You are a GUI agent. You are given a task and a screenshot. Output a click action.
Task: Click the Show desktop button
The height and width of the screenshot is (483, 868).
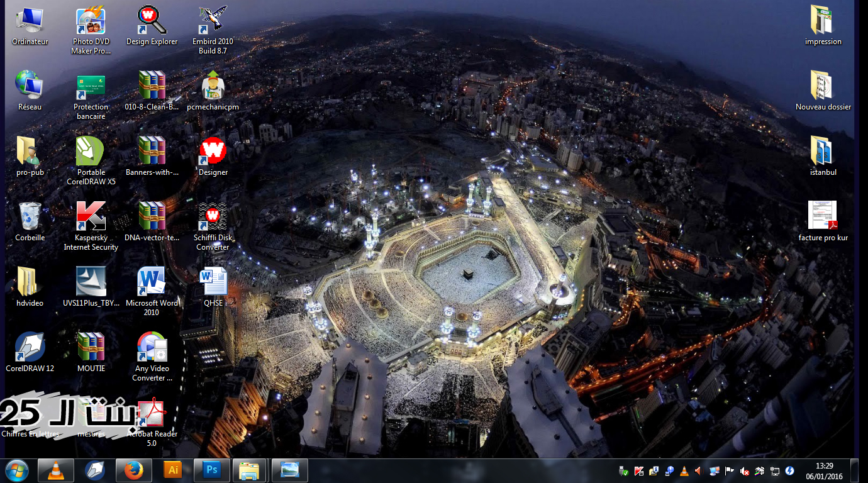click(854, 470)
